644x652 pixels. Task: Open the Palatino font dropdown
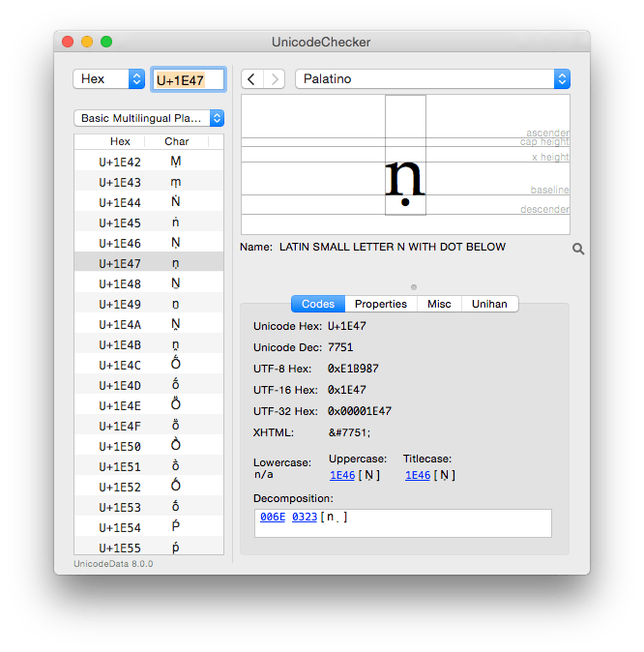click(x=432, y=79)
